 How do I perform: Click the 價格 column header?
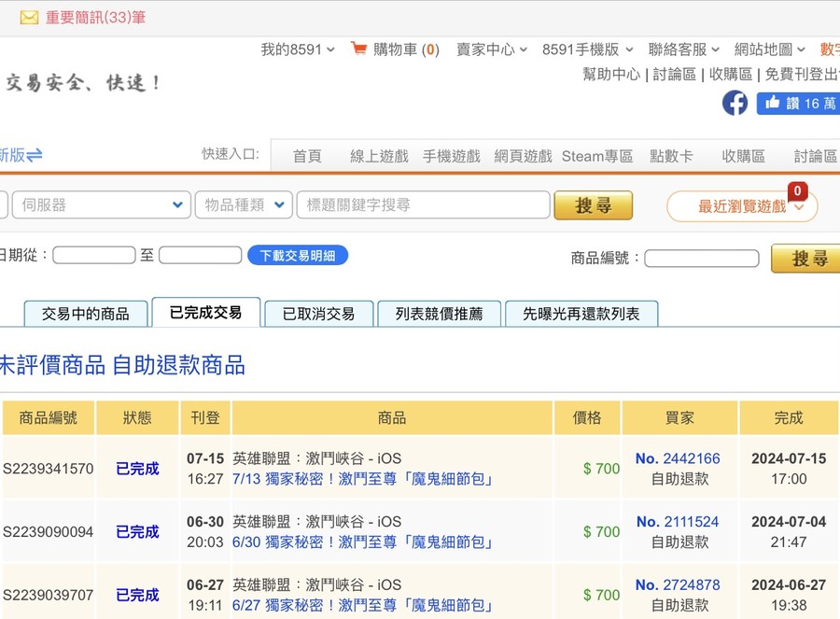[x=587, y=417]
